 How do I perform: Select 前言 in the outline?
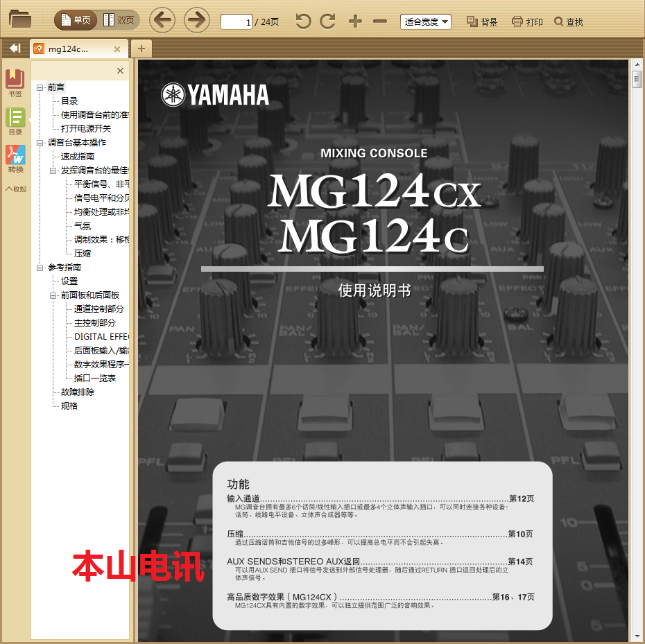[x=56, y=87]
